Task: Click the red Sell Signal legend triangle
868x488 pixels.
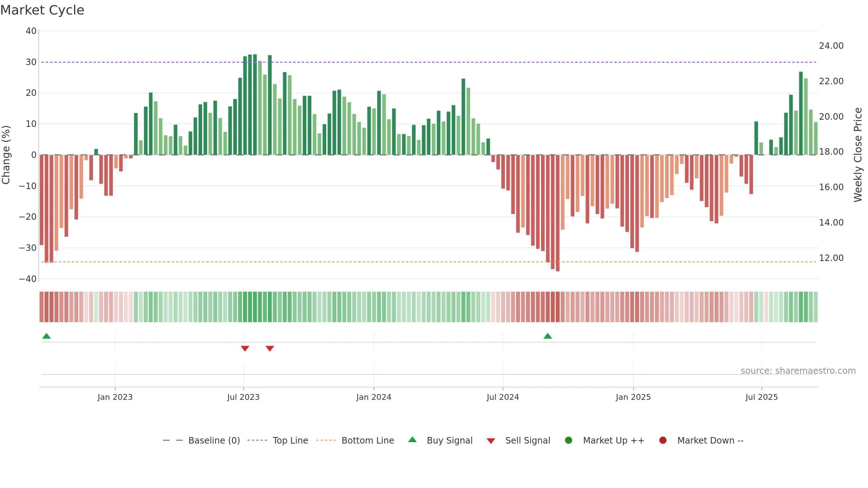Action: click(491, 441)
